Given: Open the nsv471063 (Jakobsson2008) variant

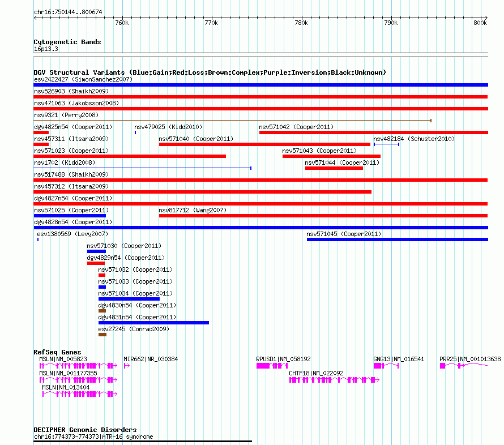Looking at the screenshot, I should pos(76,103).
